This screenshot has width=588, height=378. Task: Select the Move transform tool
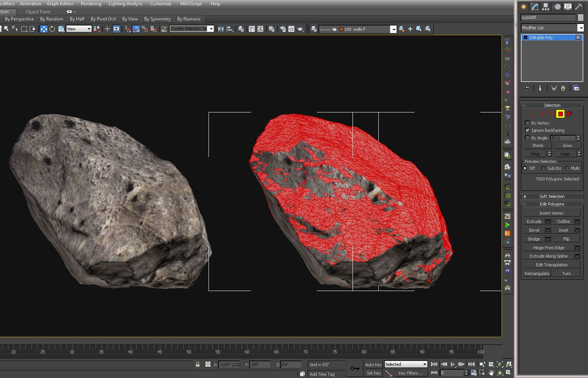coord(44,29)
